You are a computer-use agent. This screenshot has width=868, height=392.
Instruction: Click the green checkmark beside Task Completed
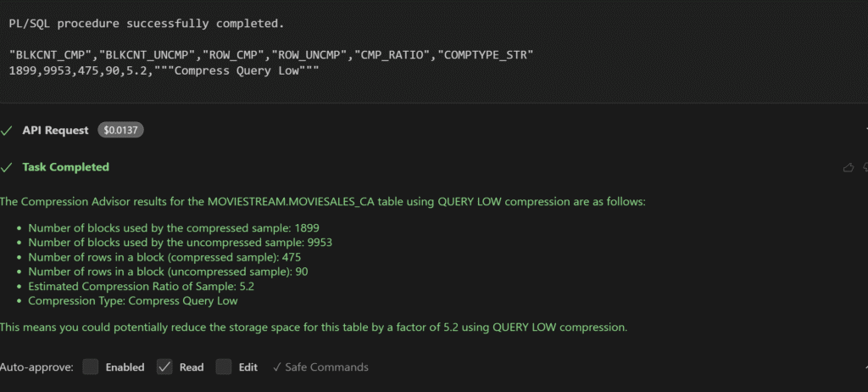[x=7, y=167]
